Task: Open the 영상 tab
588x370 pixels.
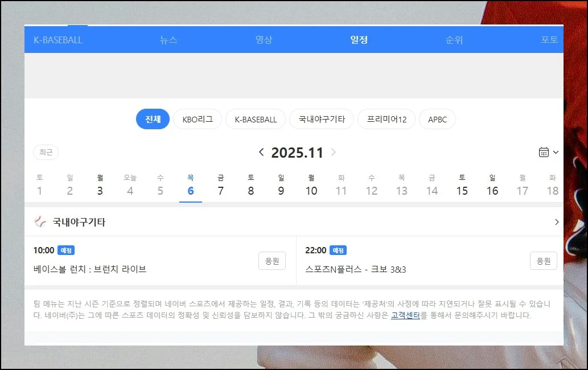Action: tap(264, 40)
